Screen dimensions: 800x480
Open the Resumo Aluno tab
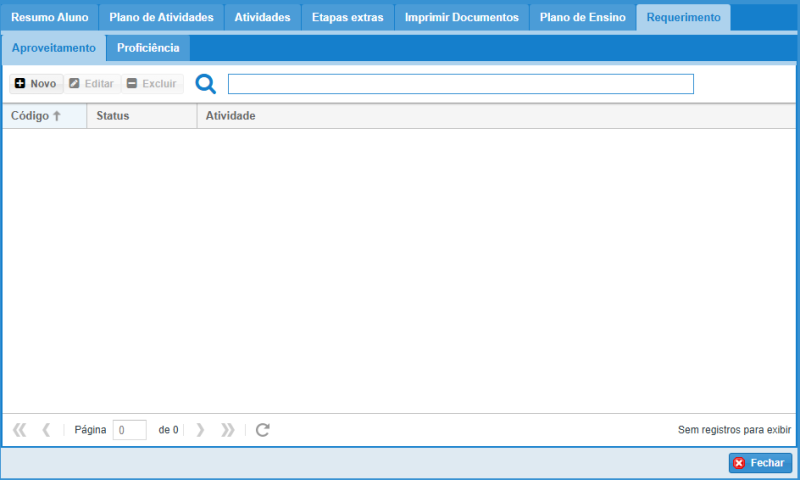pos(50,18)
